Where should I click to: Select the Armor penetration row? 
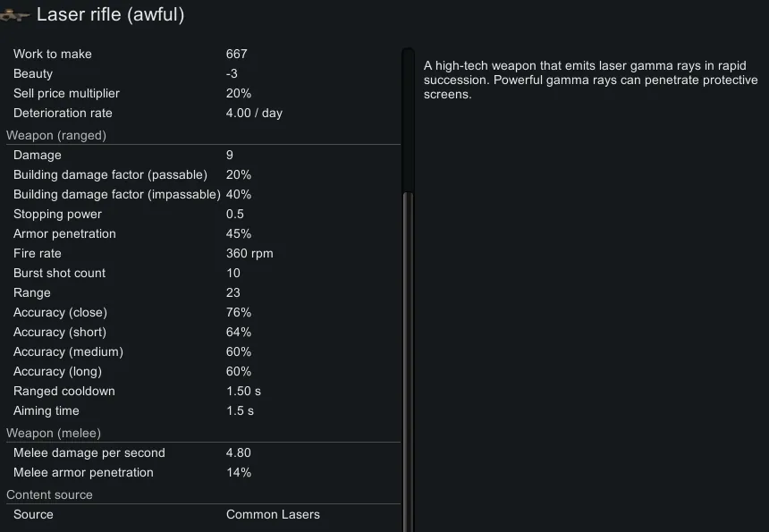(201, 234)
